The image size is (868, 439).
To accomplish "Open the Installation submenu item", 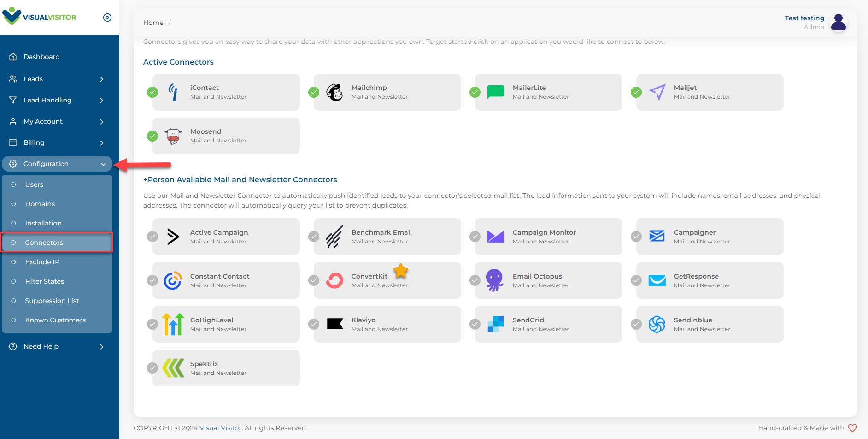I will 57,223.
